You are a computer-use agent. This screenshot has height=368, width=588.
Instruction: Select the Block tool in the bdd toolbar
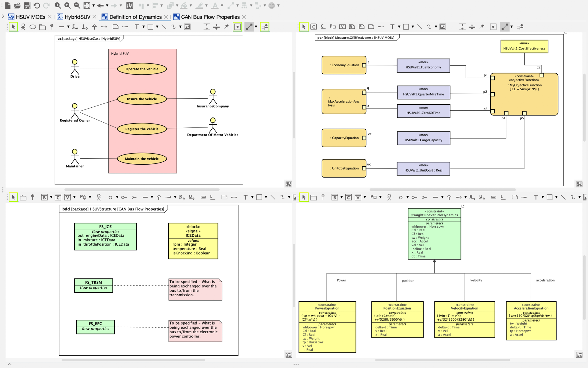tap(44, 197)
